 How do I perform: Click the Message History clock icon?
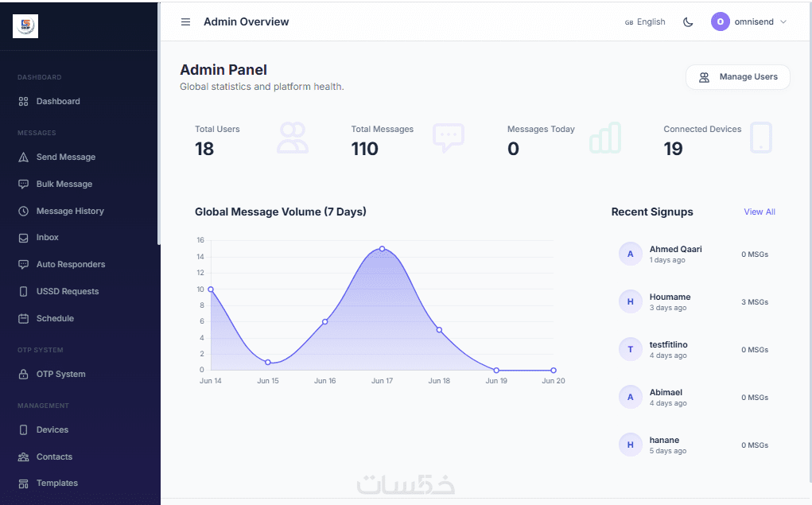point(23,211)
